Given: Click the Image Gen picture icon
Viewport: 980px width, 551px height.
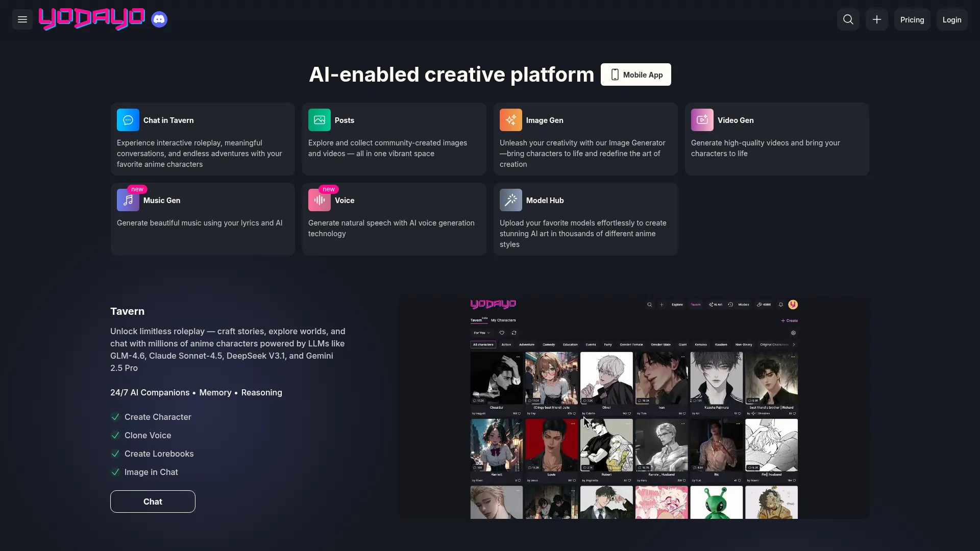Looking at the screenshot, I should (511, 119).
